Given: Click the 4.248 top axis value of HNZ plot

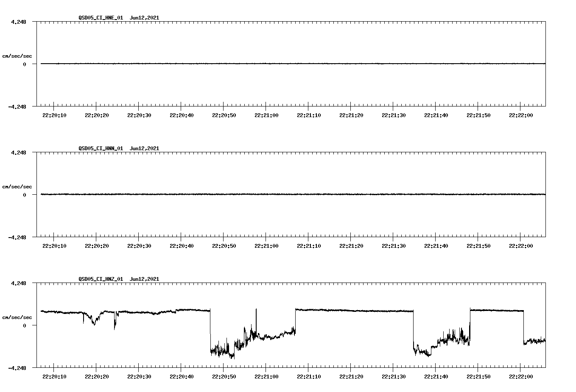Looking at the screenshot, I should [x=19, y=283].
